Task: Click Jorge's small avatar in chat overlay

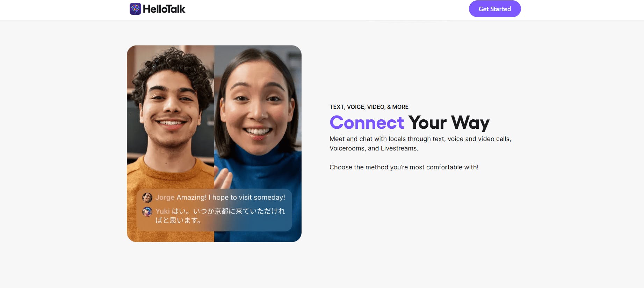Action: click(147, 198)
